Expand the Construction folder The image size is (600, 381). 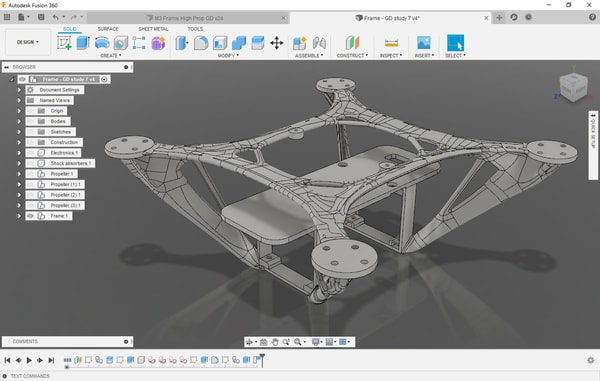[x=19, y=142]
